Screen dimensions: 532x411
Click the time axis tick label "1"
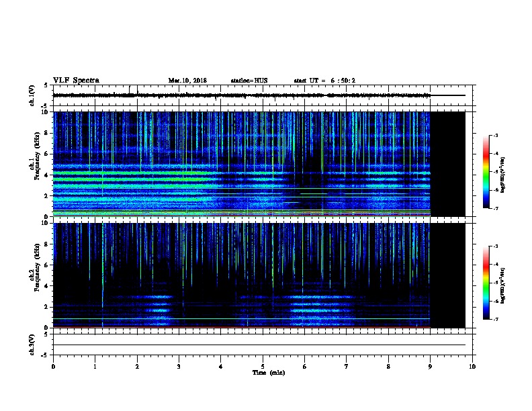tap(95, 367)
